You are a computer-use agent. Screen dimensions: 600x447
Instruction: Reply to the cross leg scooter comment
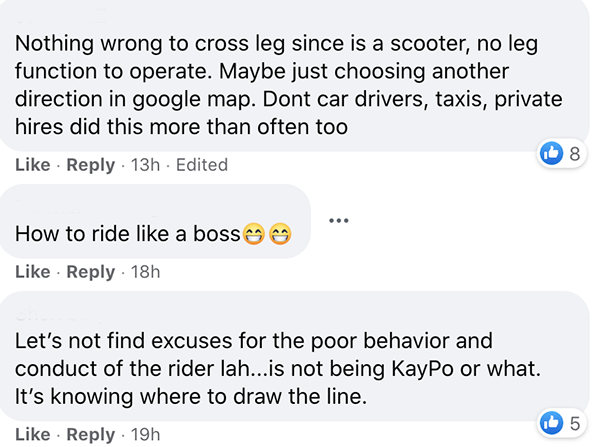tap(91, 165)
